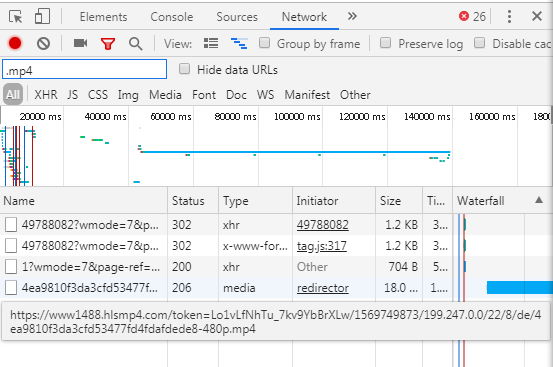Filter requests by Doc
The image size is (553, 367).
pos(236,95)
